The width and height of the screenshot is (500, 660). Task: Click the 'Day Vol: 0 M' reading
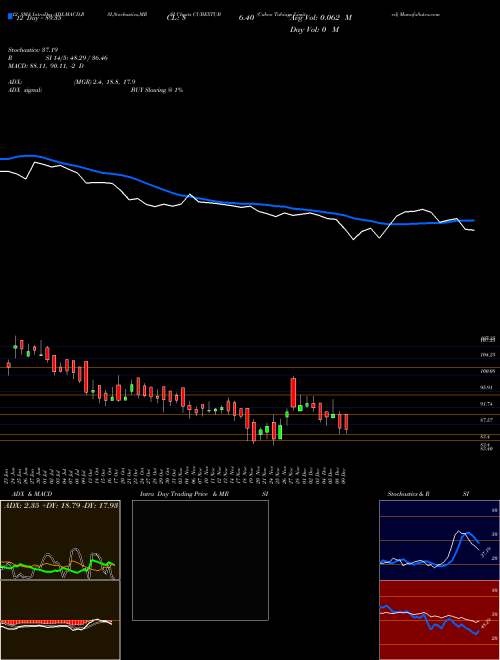tap(314, 30)
